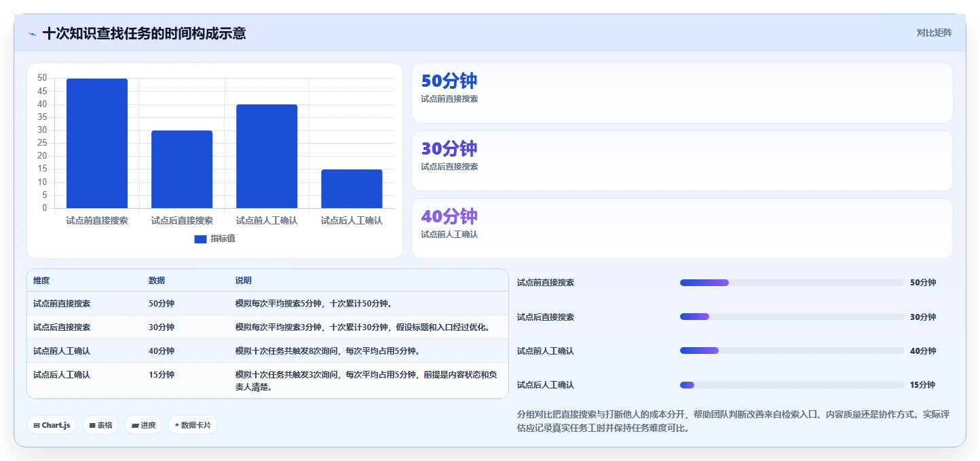Click the 15分钟 value beside progress bar
The width and height of the screenshot is (980, 461).
tap(922, 384)
